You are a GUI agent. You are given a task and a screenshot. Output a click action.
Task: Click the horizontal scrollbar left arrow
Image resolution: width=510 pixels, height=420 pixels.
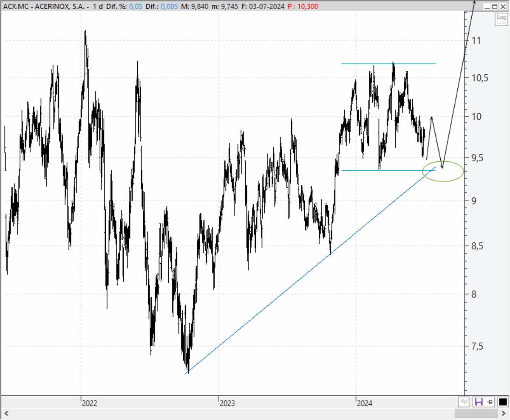point(6,413)
